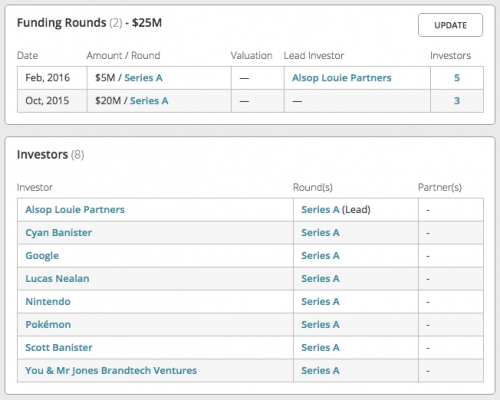The height and width of the screenshot is (400, 500).
Task: Click Series A round in Cyan Banister row
Action: (320, 233)
